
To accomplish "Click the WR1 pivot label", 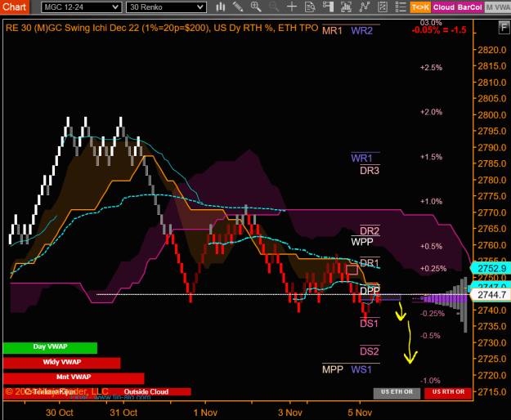I will click(x=361, y=159).
